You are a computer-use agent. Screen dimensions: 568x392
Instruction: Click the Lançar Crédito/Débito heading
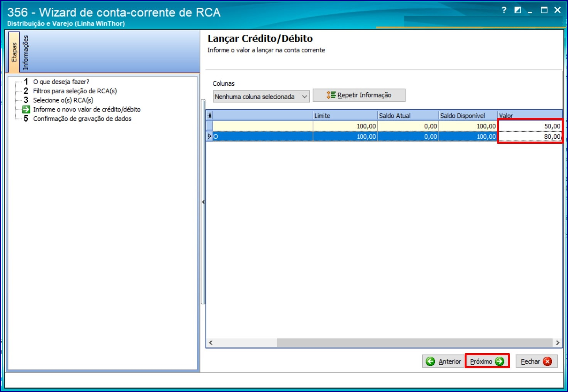(x=260, y=38)
